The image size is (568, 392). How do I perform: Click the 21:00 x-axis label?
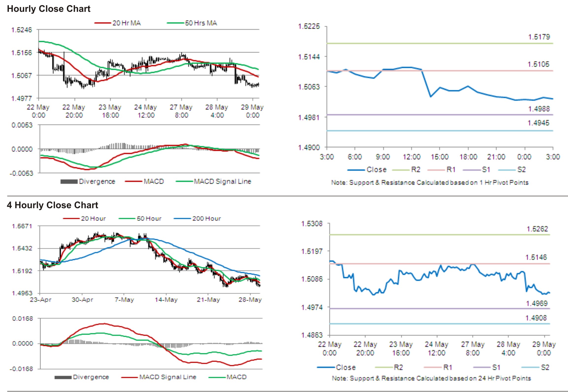pyautogui.click(x=496, y=157)
